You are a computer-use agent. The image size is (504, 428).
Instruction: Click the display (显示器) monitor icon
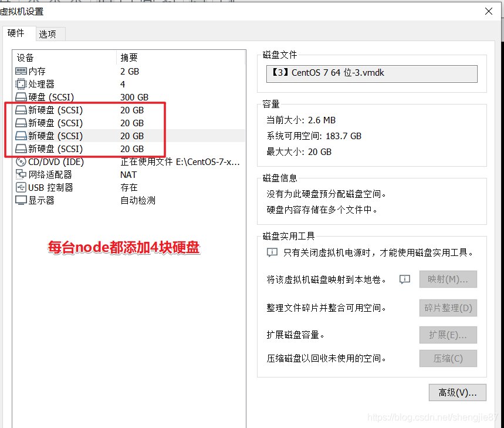[x=21, y=200]
